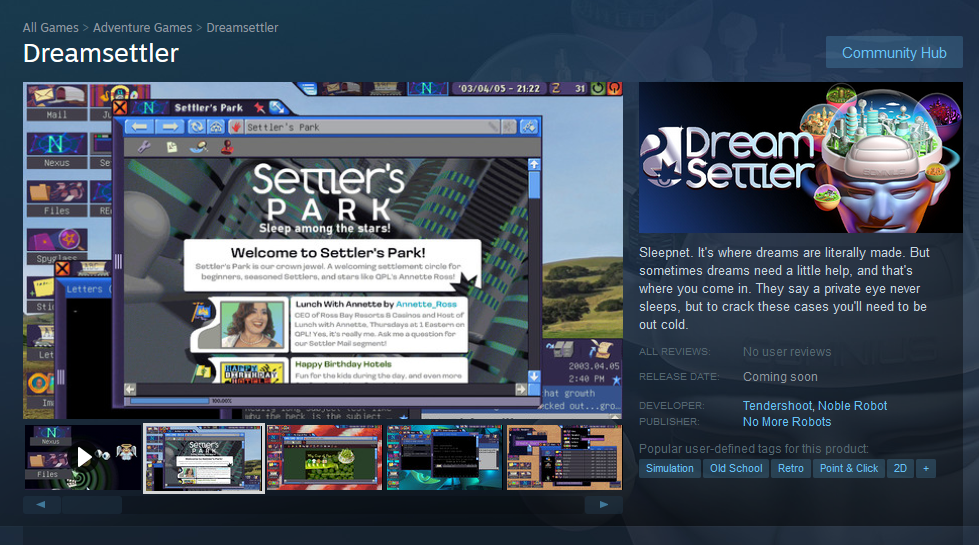Click the red stamp icon in toolbar
This screenshot has height=545, width=979.
227,147
